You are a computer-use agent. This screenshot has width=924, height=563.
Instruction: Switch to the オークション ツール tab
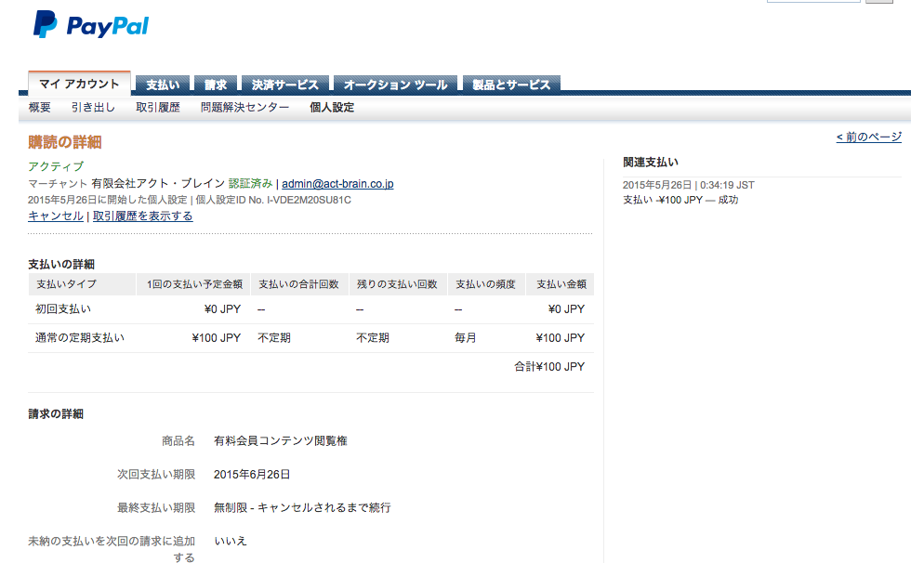coord(394,84)
